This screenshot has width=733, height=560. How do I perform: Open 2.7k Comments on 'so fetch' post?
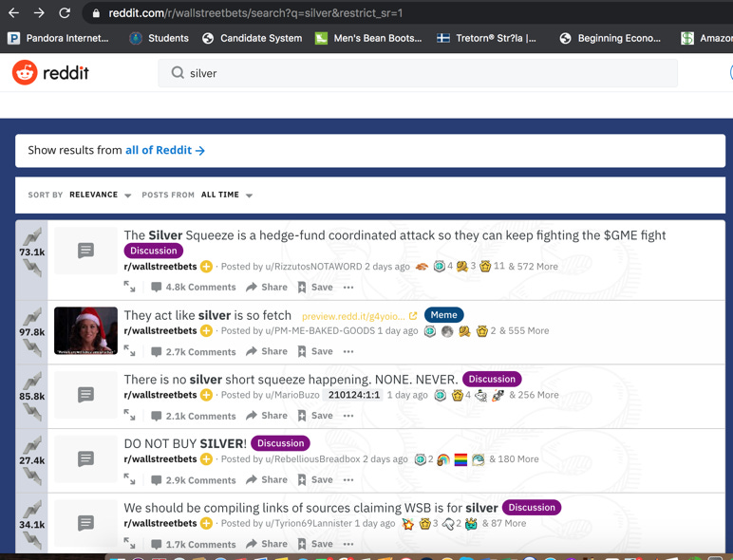tap(194, 351)
